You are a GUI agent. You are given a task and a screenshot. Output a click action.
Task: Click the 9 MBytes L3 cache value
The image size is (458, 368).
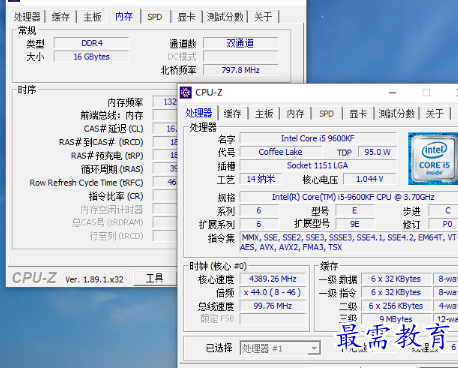(396, 319)
